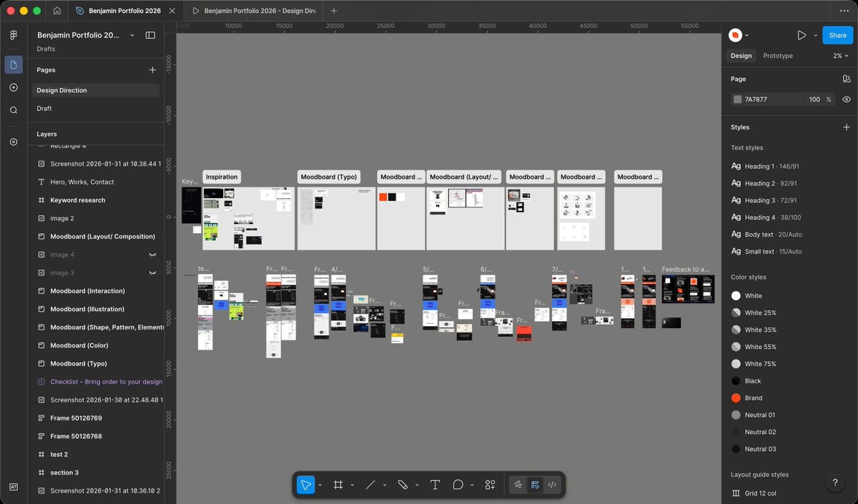858x504 pixels.
Task: Toggle page background visibility eye icon
Action: point(847,99)
